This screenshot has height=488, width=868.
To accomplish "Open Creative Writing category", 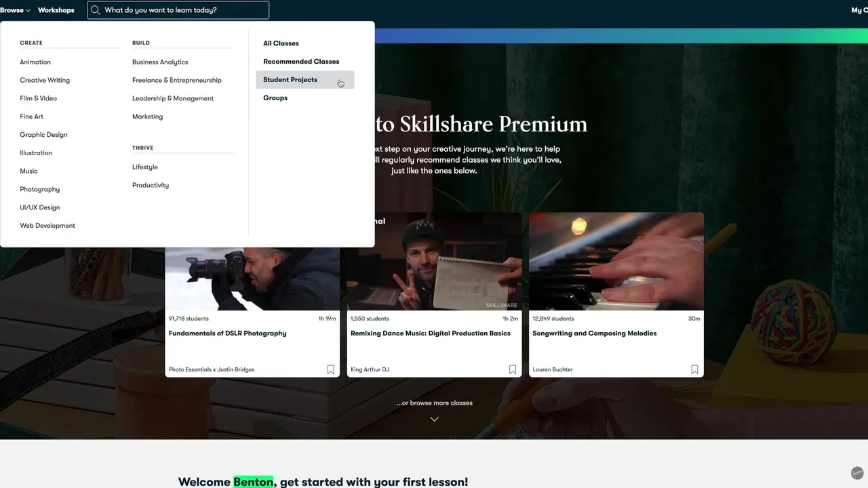I will 45,80.
